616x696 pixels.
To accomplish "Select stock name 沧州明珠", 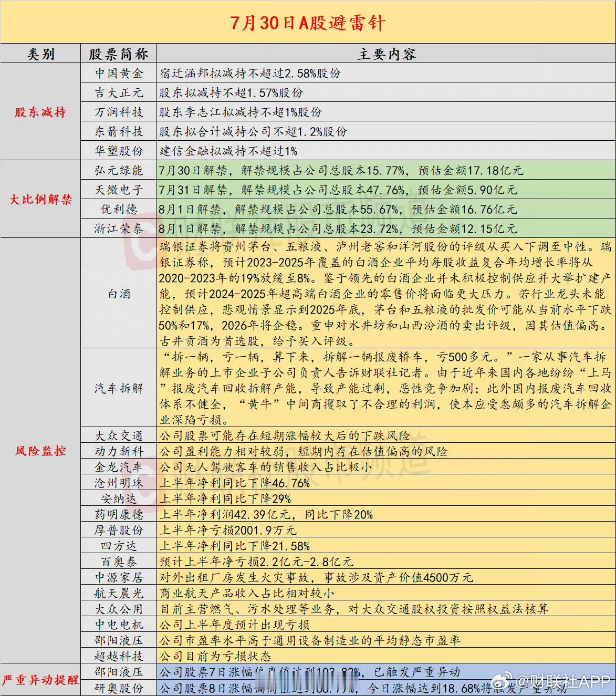I will click(119, 483).
